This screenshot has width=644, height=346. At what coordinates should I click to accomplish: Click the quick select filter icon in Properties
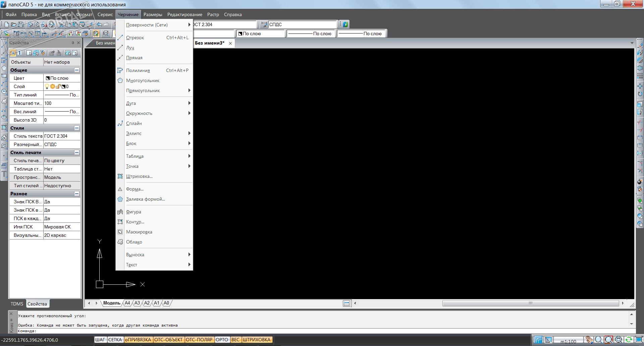[x=43, y=53]
